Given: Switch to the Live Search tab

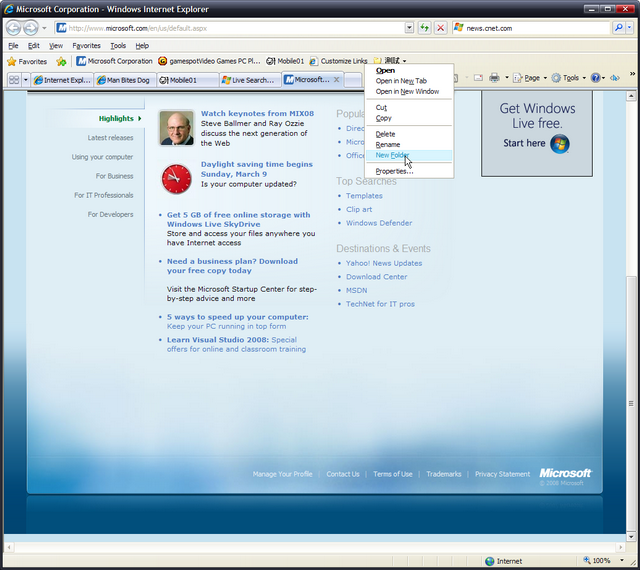Looking at the screenshot, I should point(250,80).
